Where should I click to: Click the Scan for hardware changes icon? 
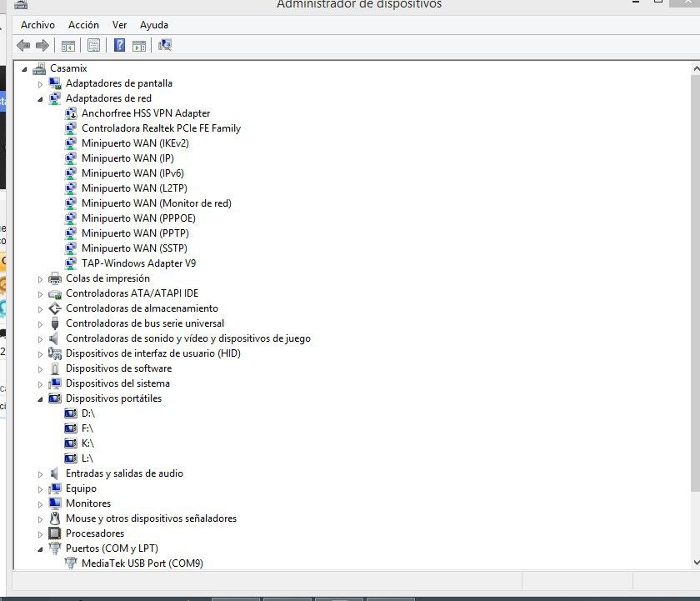point(165,45)
